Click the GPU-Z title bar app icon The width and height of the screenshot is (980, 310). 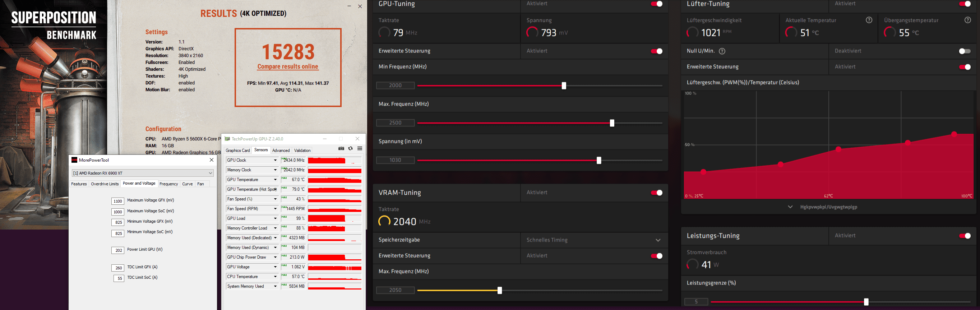tap(227, 139)
